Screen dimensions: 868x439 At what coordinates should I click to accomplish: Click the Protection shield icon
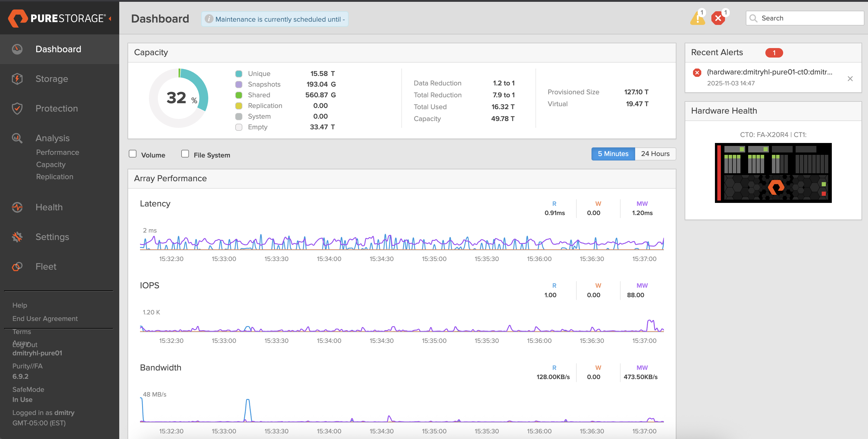17,109
